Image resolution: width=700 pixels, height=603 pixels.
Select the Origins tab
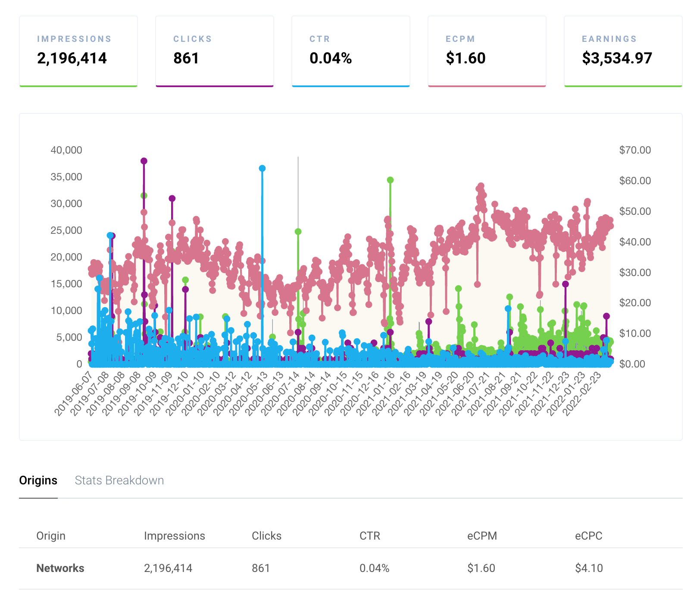[x=38, y=480]
